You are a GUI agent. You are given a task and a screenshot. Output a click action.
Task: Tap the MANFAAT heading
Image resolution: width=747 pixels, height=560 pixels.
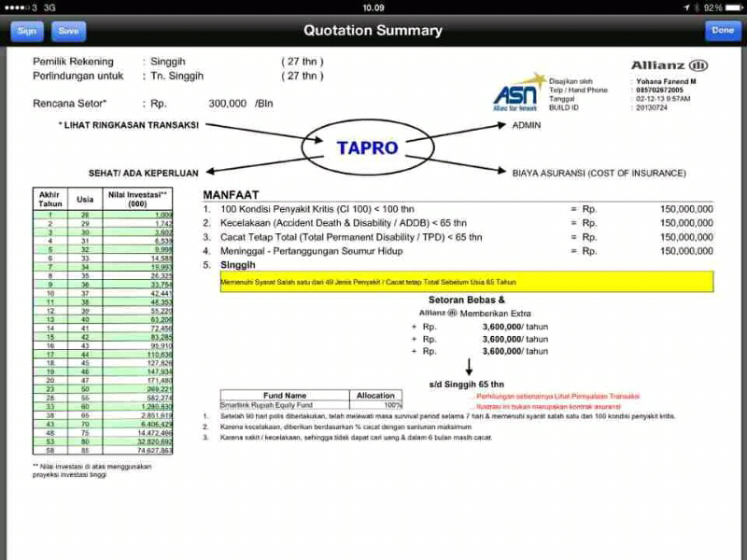pyautogui.click(x=231, y=195)
